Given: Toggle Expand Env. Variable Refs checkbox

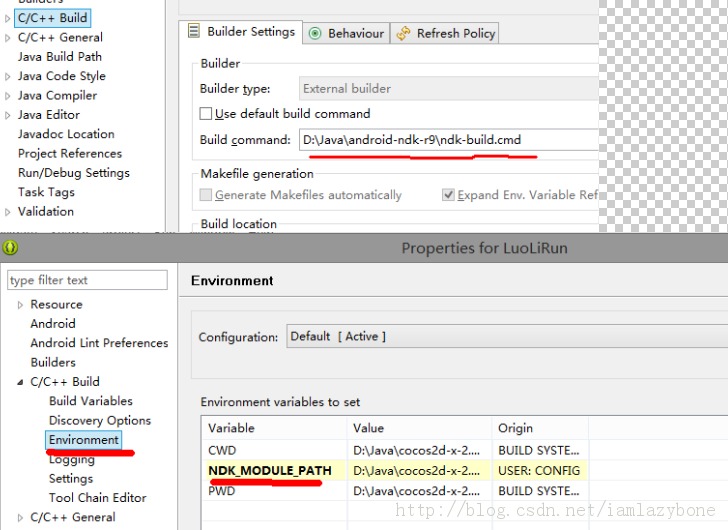Looking at the screenshot, I should point(449,195).
